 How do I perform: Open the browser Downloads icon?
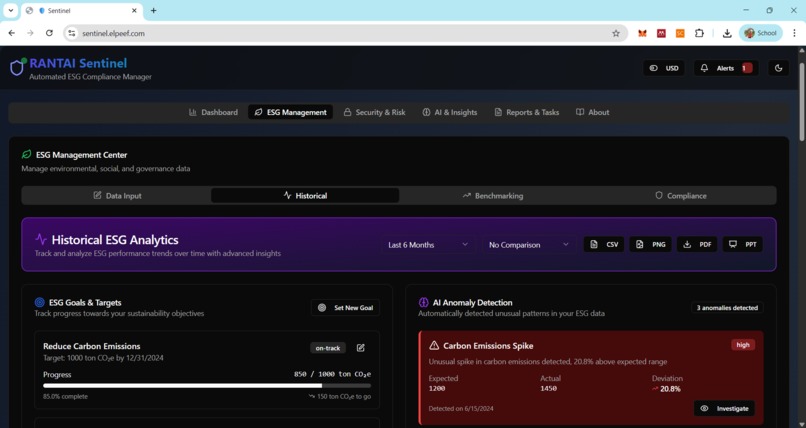727,33
